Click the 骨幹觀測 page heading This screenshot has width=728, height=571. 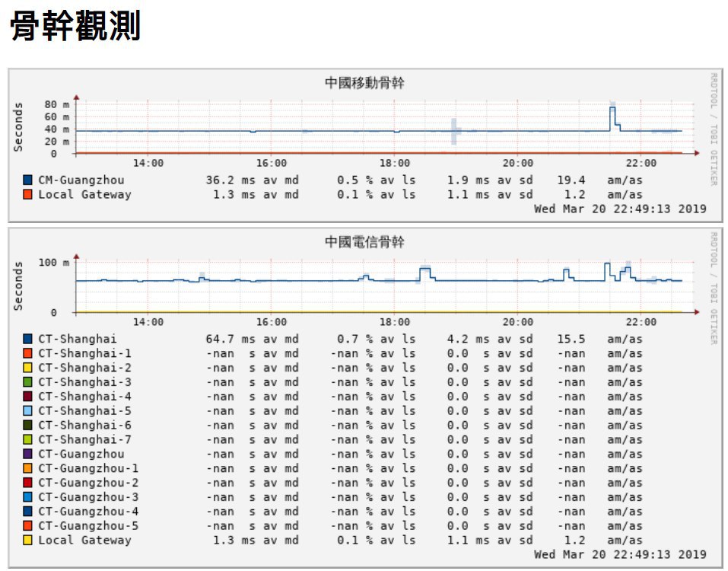pyautogui.click(x=75, y=27)
